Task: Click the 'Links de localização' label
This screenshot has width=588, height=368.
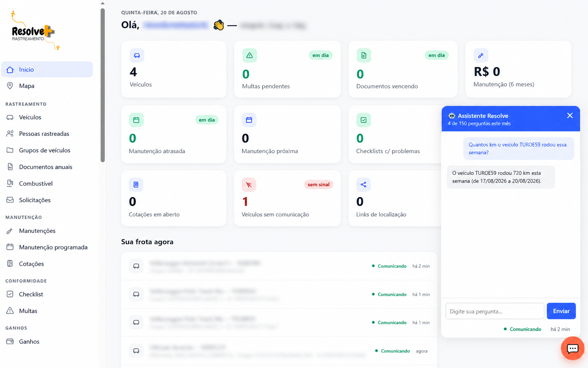Action: pos(381,214)
